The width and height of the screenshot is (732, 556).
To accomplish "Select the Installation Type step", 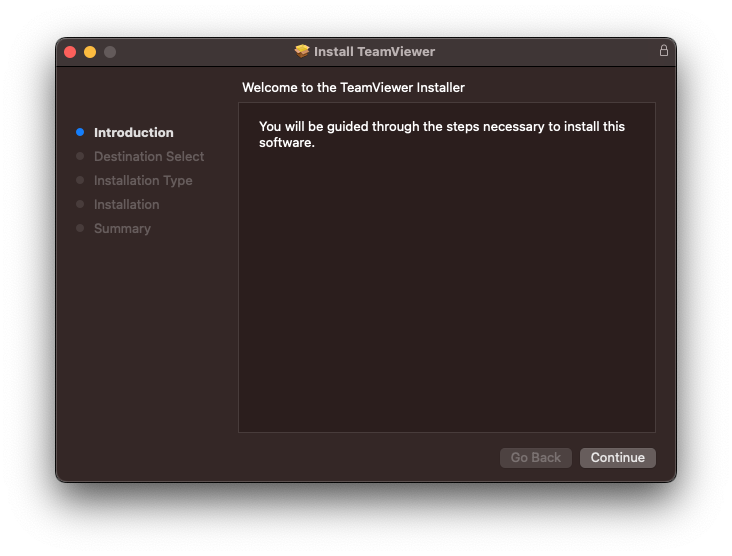I will point(143,181).
